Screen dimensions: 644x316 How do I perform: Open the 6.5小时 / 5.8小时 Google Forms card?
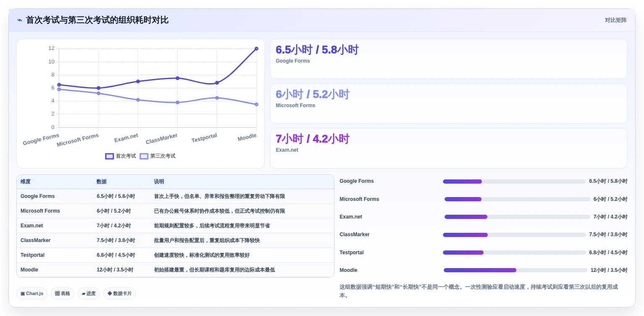point(448,59)
